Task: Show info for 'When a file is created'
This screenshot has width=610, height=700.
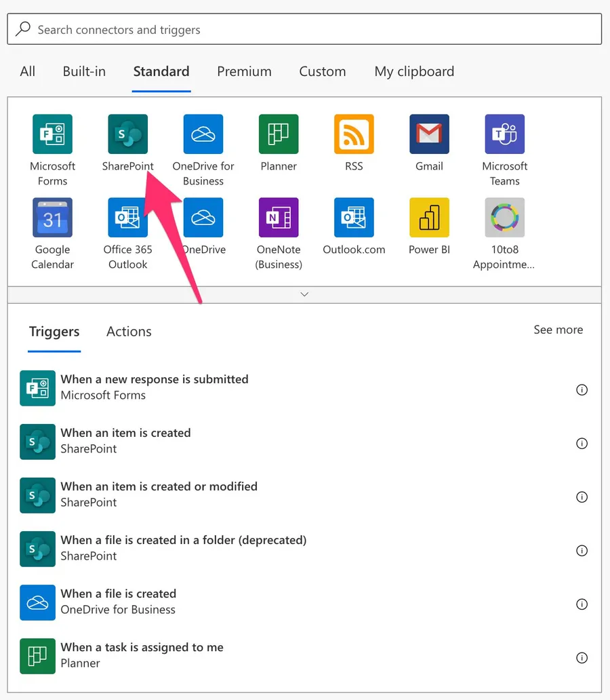Action: click(x=581, y=604)
